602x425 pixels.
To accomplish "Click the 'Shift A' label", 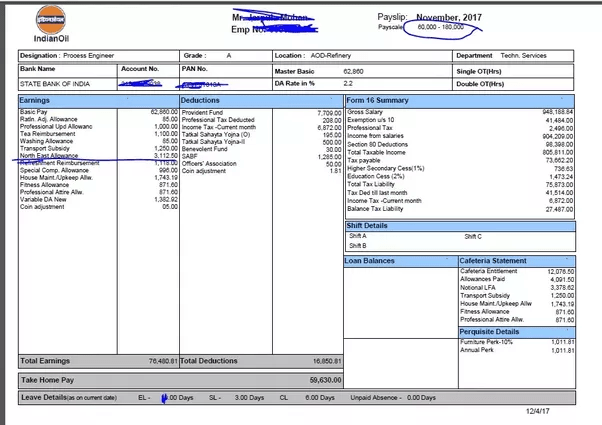I will (x=358, y=236).
